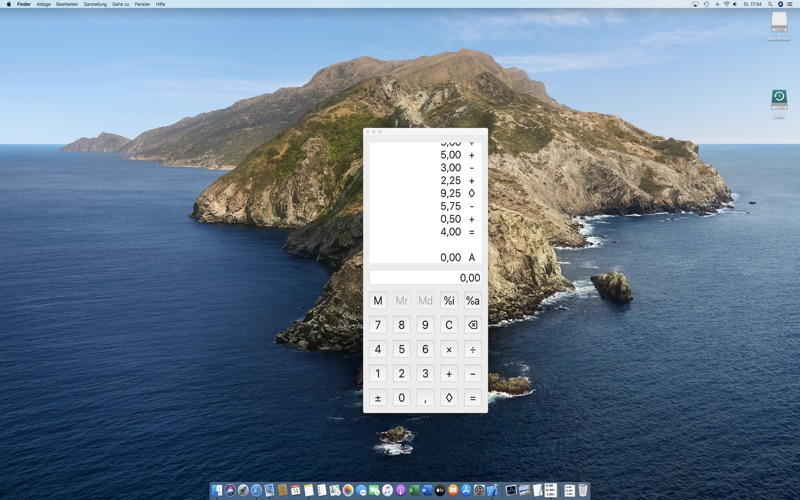The width and height of the screenshot is (800, 500).
Task: Click the backspace delete key on calculator
Action: coord(472,325)
